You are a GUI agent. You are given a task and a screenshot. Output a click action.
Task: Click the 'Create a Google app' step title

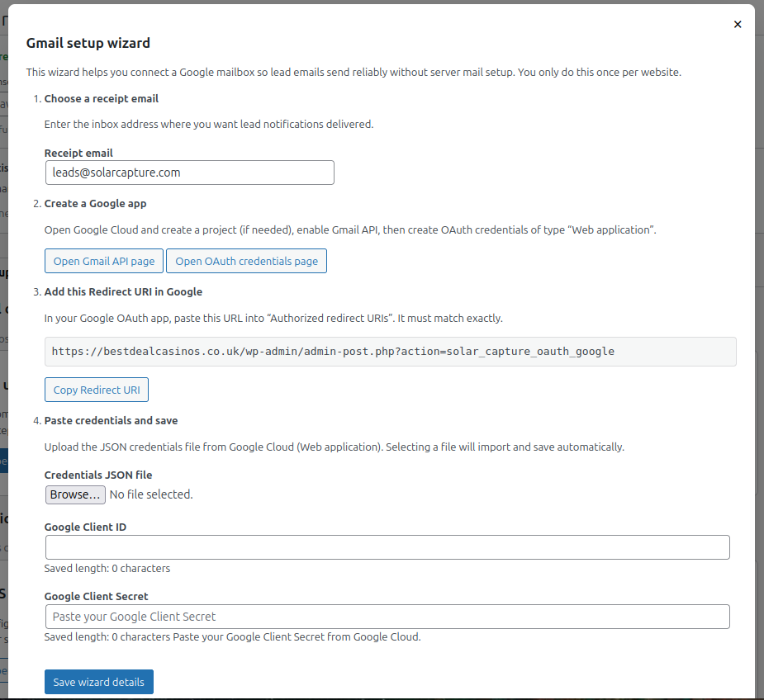pos(96,204)
